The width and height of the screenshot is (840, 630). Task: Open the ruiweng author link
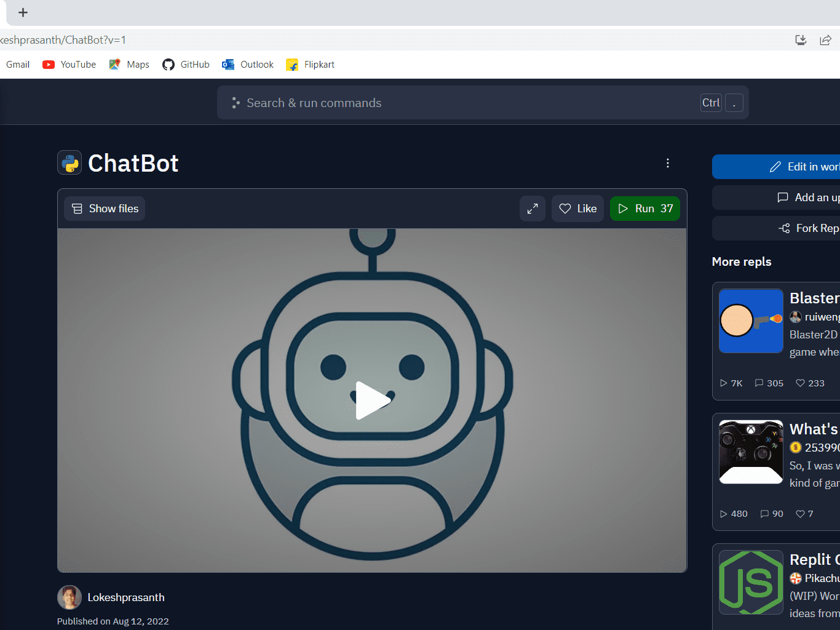click(x=815, y=317)
